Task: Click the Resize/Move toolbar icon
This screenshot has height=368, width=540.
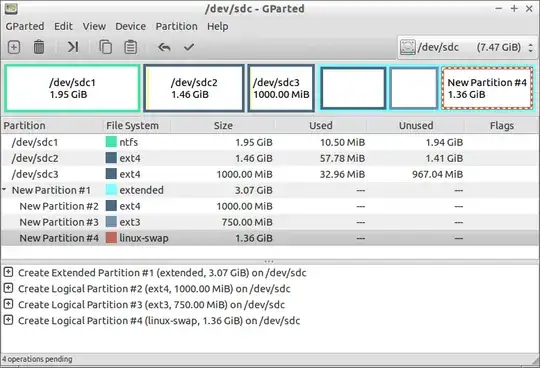Action: [x=72, y=47]
